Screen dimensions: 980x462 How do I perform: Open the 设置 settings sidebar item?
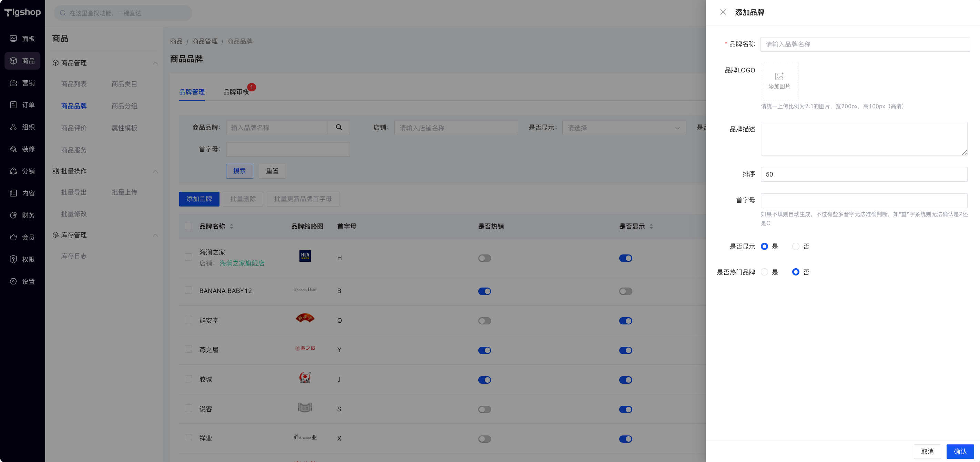coord(22,281)
